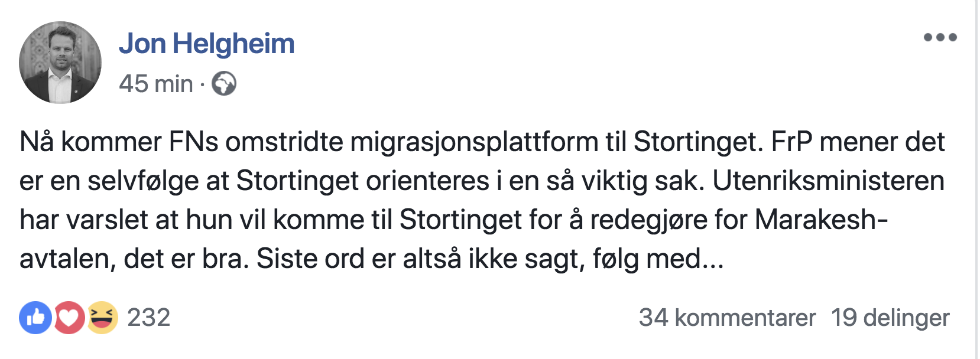Click the word "selvfølge" in the post

(143, 181)
